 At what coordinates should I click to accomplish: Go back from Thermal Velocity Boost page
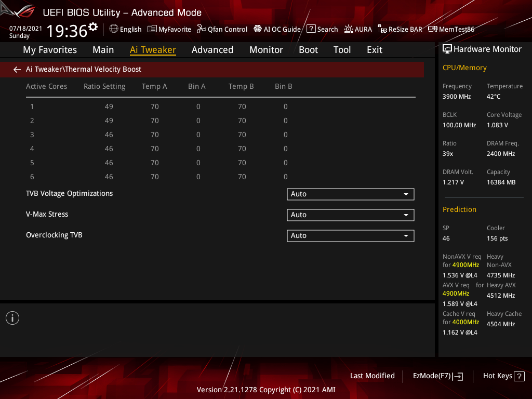coord(17,69)
